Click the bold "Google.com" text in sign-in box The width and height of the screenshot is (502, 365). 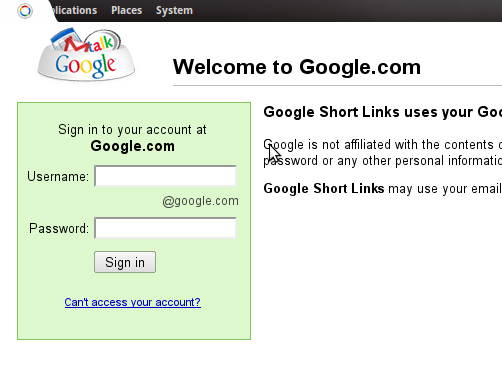click(x=133, y=146)
